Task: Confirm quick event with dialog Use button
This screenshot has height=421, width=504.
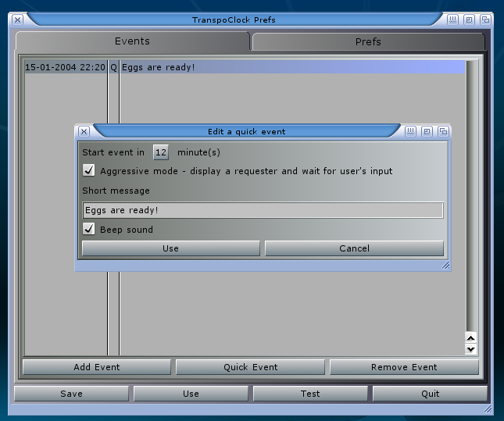Action: 170,248
